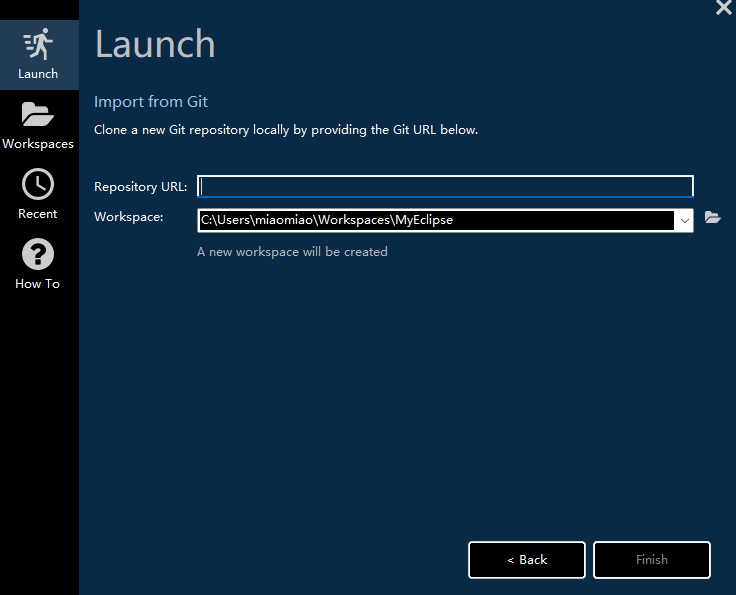The width and height of the screenshot is (736, 595).
Task: Close the launcher with the X button
Action: 724,8
